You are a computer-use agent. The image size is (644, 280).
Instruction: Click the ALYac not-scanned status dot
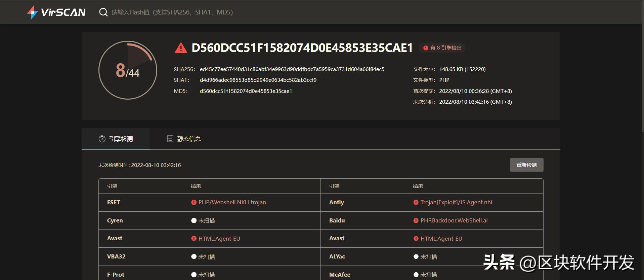416,256
